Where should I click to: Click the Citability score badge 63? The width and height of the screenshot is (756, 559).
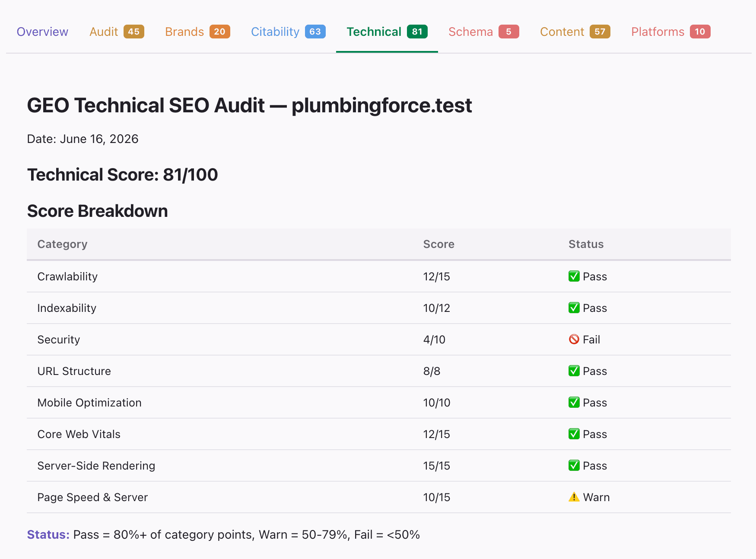[x=315, y=32]
